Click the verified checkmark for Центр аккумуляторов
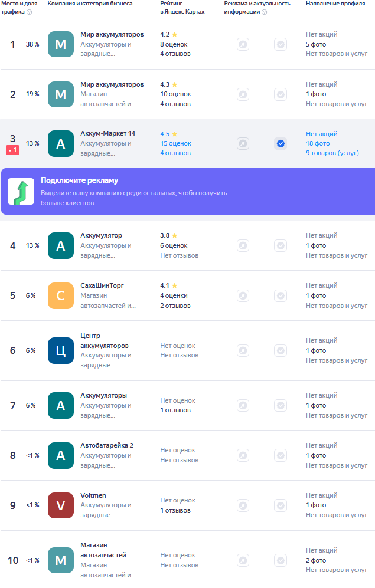 [x=281, y=351]
